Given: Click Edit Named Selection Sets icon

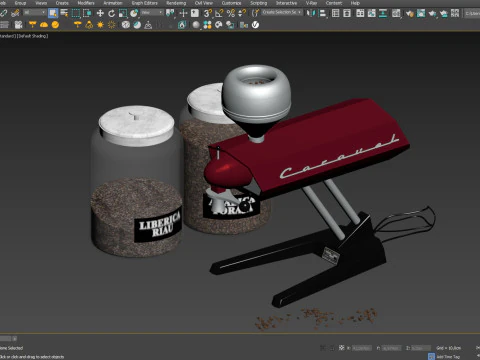Looking at the screenshot, I should tap(255, 13).
